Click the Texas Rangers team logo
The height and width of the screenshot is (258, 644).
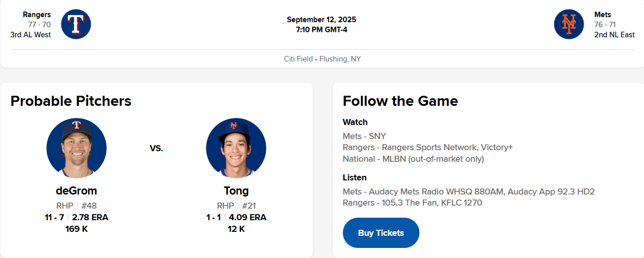coord(76,24)
